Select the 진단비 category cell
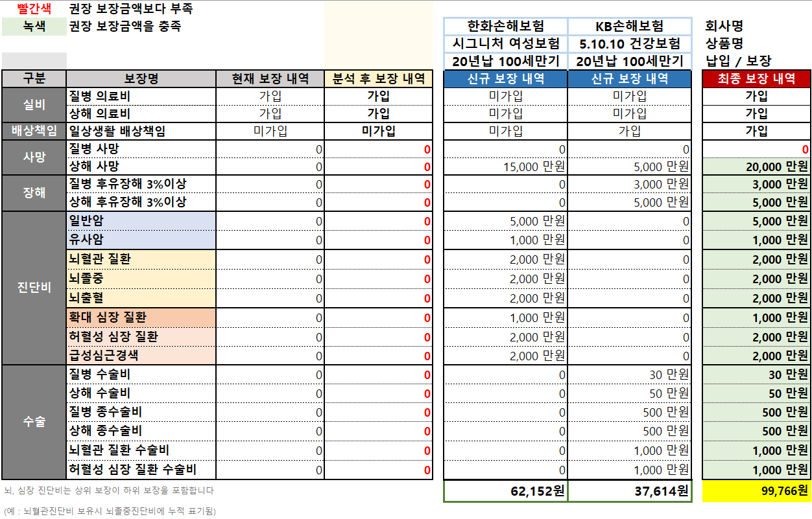This screenshot has width=812, height=519. click(x=34, y=288)
